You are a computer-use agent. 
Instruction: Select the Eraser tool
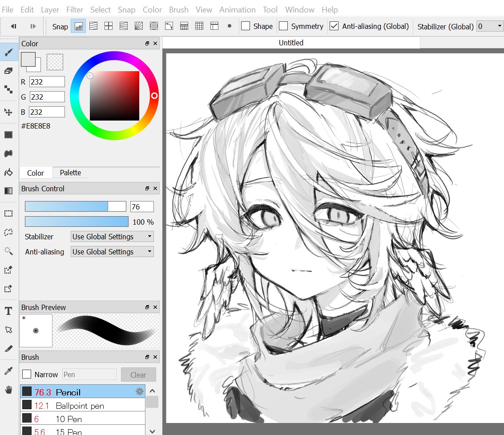point(9,71)
